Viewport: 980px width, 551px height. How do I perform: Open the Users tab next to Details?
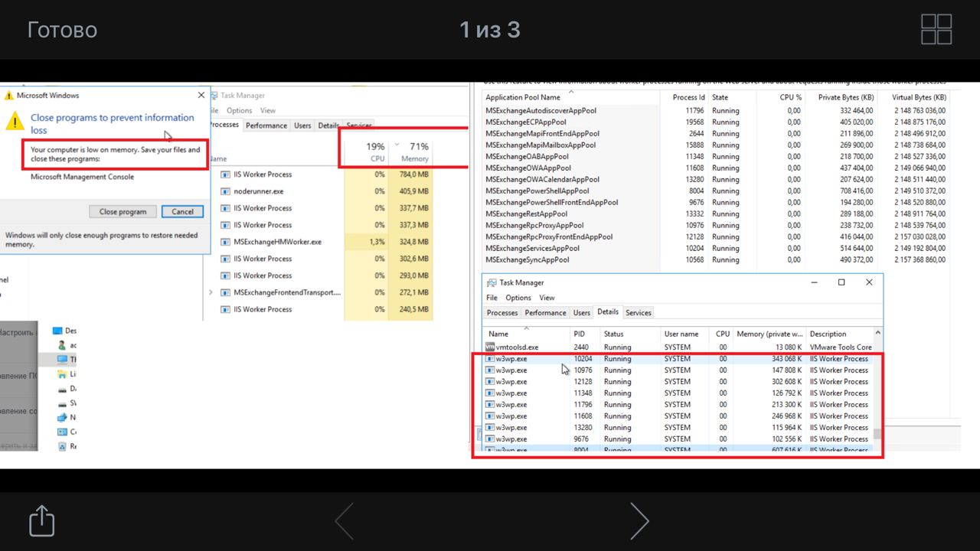(582, 313)
